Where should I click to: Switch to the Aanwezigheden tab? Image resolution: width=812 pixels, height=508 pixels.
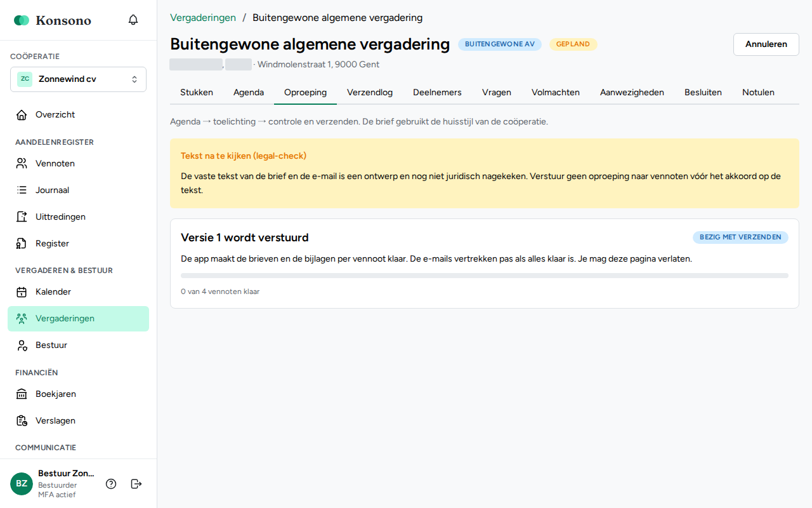[x=632, y=93]
